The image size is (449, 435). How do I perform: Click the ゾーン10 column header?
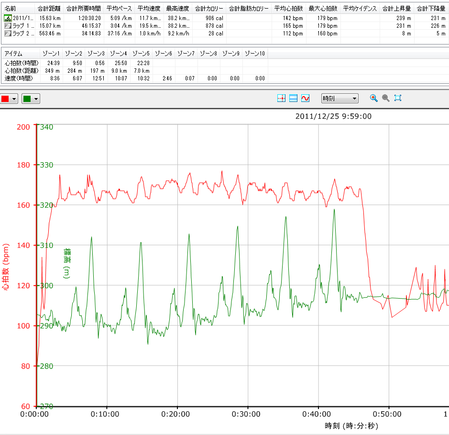coord(255,54)
